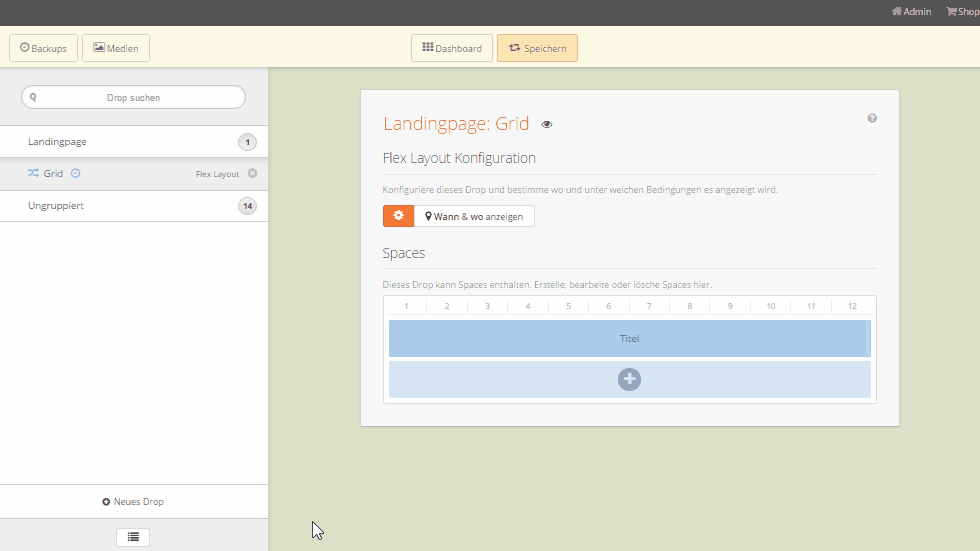Expand the Ungruppiert group
Image resolution: width=980 pixels, height=551 pixels.
click(56, 206)
